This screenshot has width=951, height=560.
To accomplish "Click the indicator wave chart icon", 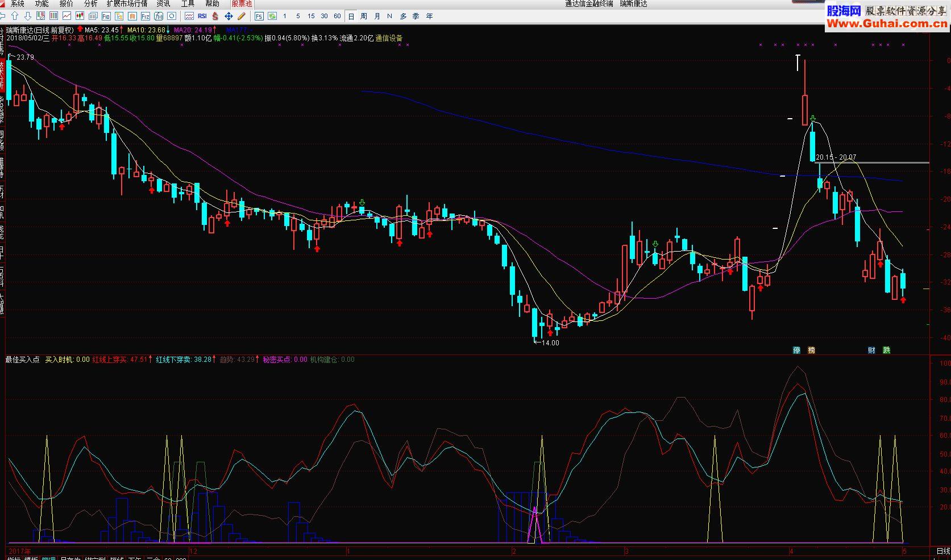I will (x=189, y=16).
